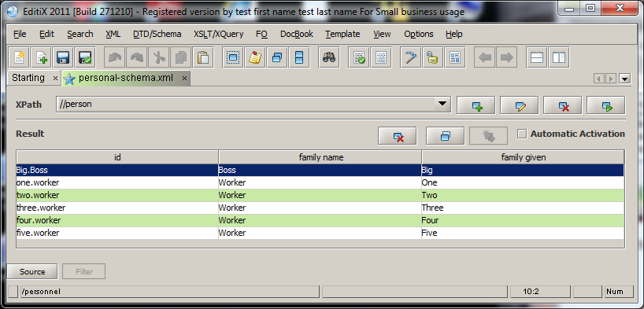The image size is (644, 309).
Task: Click the grayed arrows button beside Result
Action: (489, 136)
